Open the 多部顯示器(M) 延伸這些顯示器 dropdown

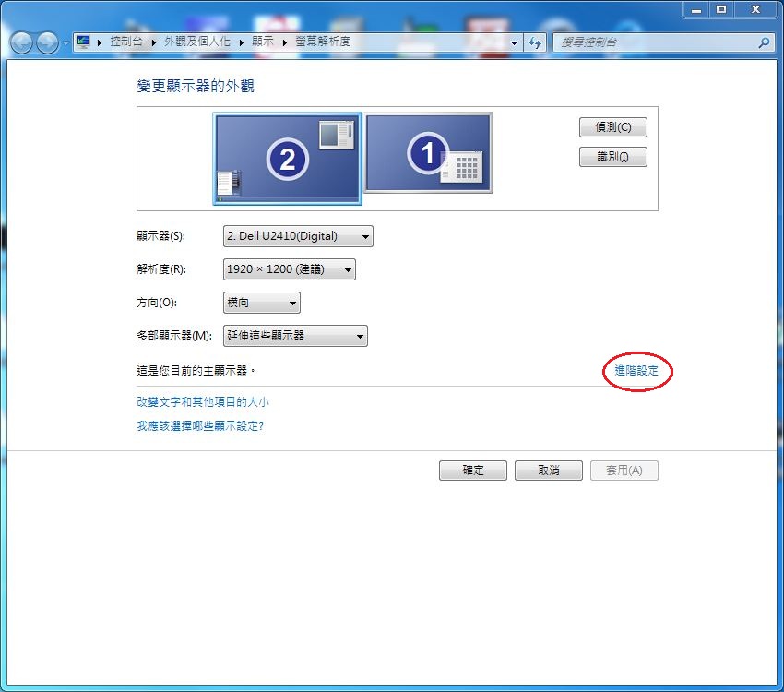295,336
